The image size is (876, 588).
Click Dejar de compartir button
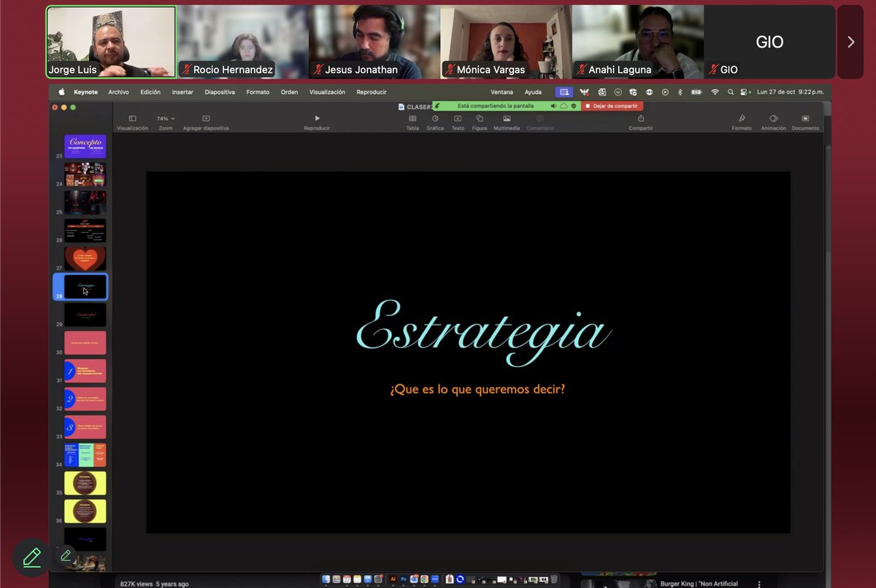tap(612, 106)
